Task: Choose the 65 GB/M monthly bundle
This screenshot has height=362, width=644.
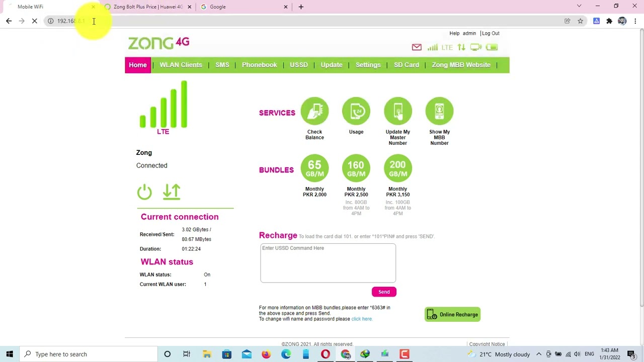Action: pos(314,168)
